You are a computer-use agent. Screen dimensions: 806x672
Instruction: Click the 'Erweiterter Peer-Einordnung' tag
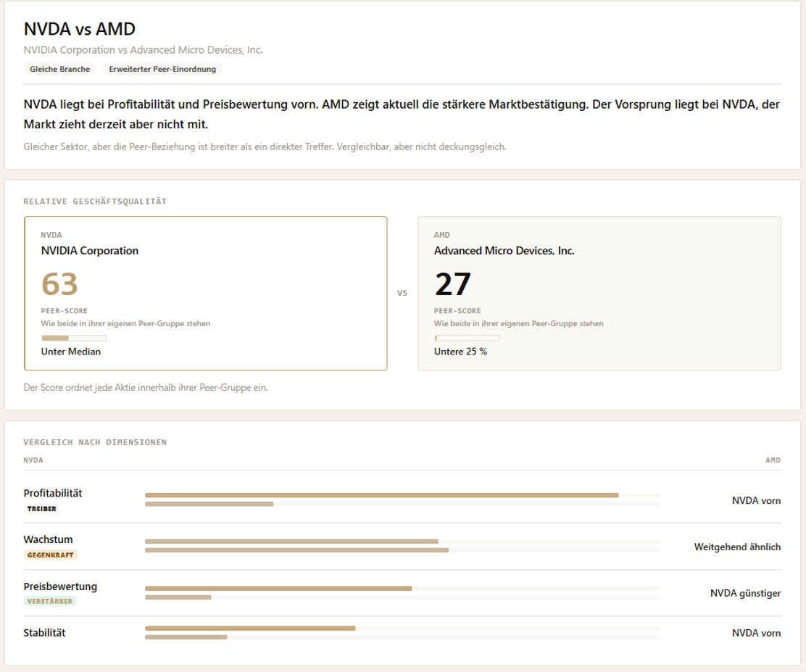click(x=162, y=69)
